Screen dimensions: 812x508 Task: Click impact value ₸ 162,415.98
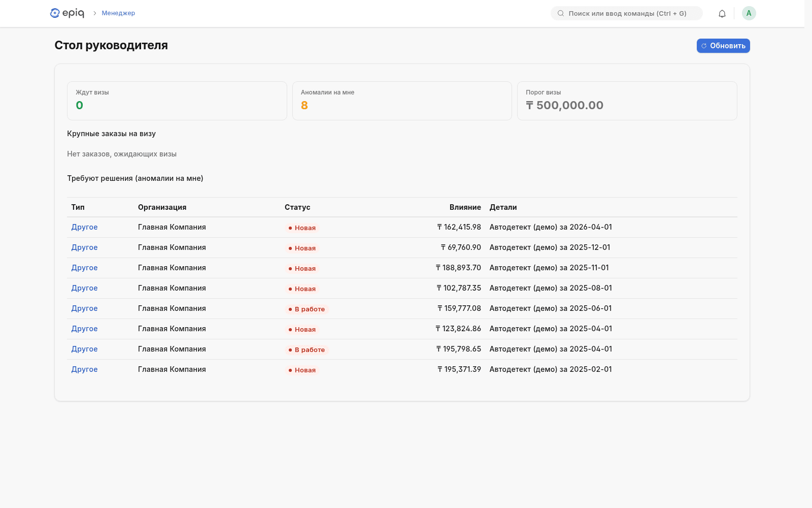pyautogui.click(x=459, y=227)
